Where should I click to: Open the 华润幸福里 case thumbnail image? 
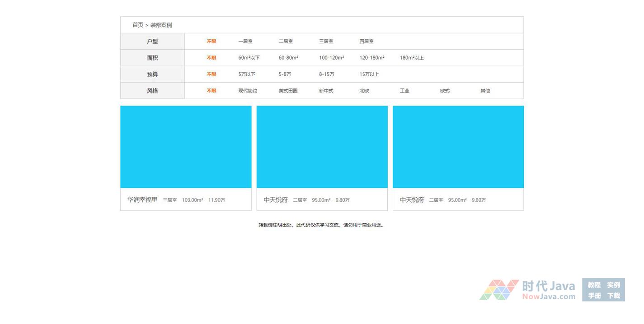point(186,147)
